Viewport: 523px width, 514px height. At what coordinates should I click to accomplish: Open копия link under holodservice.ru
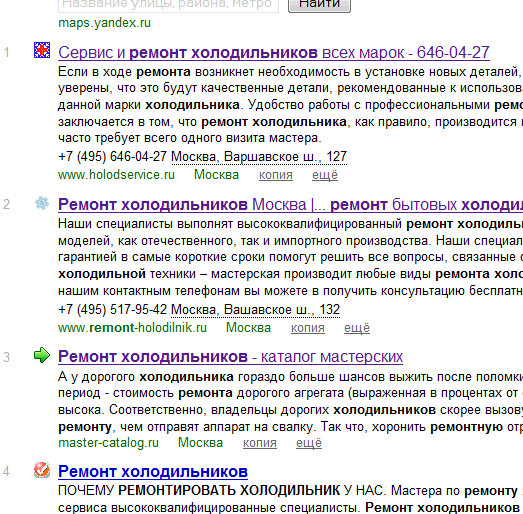click(276, 175)
